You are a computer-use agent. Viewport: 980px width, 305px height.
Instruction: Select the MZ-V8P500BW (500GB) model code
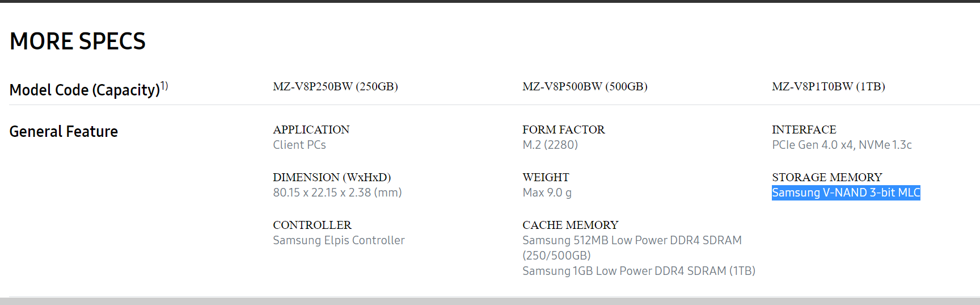click(x=585, y=86)
